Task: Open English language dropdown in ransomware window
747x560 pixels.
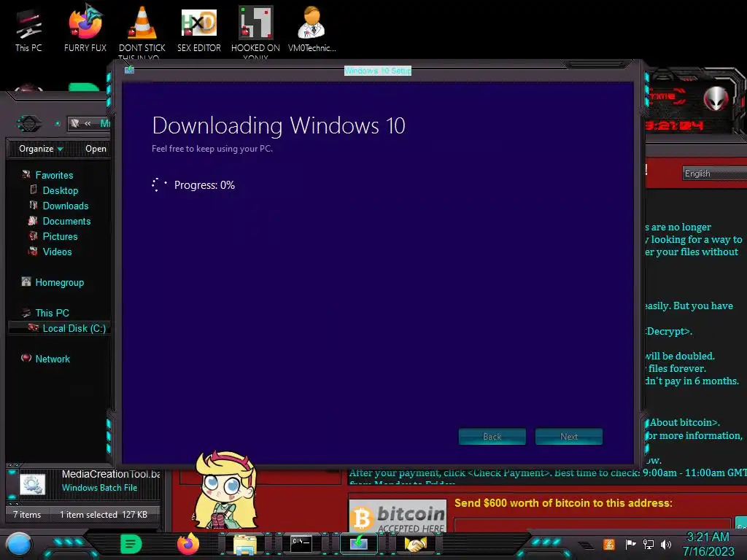Action: [x=714, y=174]
